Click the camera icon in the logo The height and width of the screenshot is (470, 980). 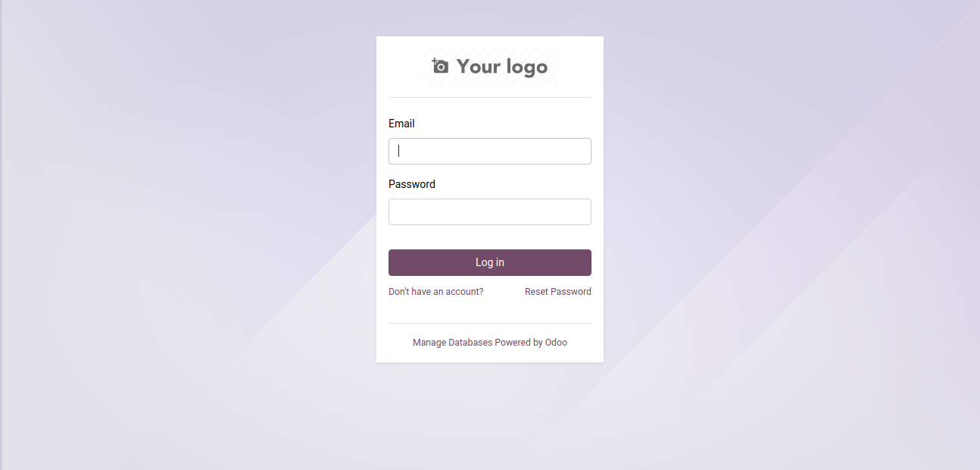tap(440, 66)
